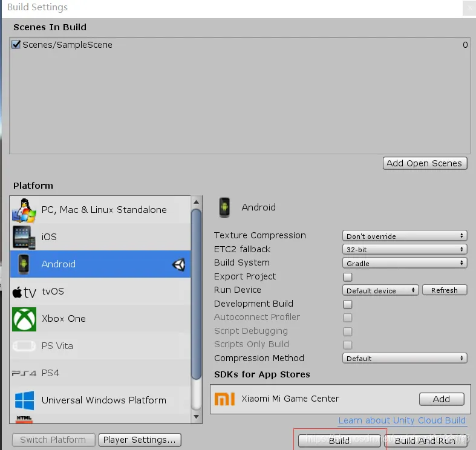The image size is (476, 450).
Task: Open the ETC2 fallback 32-bit dropdown
Action: 405,250
